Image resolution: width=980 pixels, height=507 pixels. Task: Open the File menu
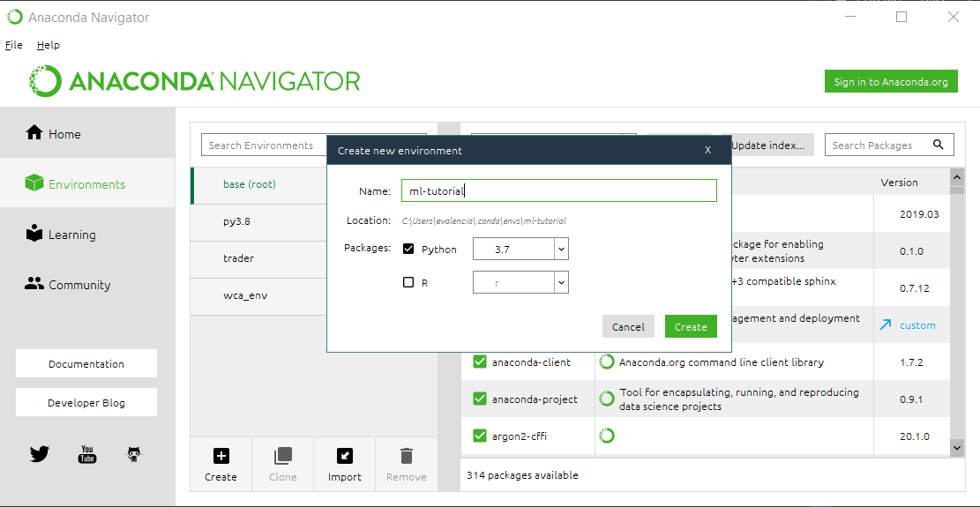click(x=14, y=45)
